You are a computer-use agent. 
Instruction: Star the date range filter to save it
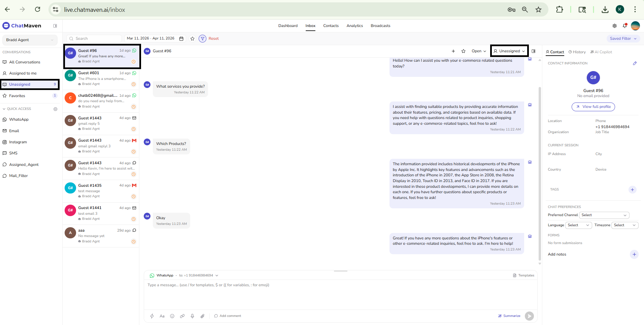click(x=192, y=38)
